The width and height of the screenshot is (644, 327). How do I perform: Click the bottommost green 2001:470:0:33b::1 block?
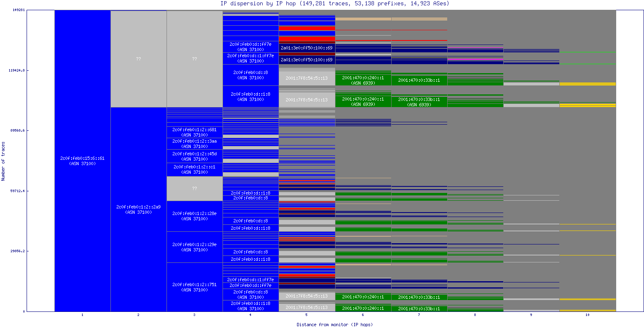pos(419,309)
